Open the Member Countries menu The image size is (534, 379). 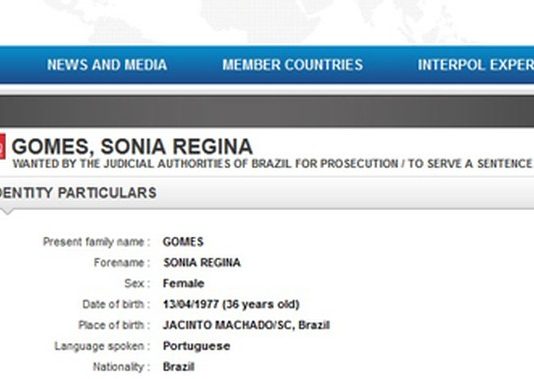293,65
